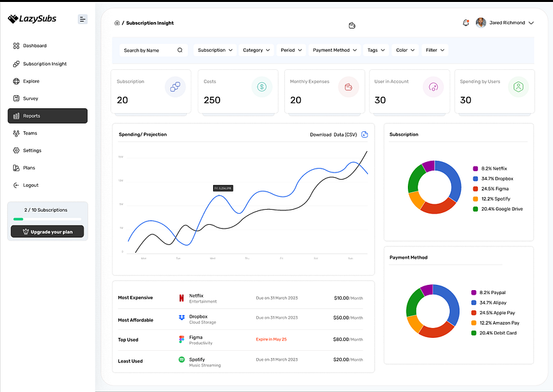Click the Spotify logo in Least Used row
This screenshot has height=392, width=553.
(182, 359)
